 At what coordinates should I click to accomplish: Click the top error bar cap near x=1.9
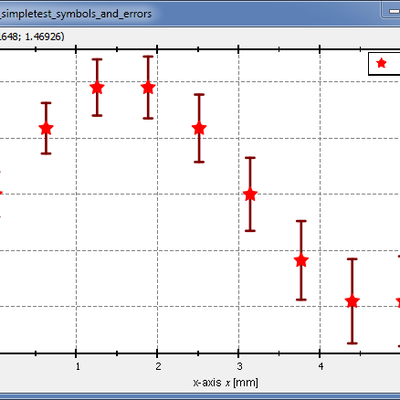point(148,56)
